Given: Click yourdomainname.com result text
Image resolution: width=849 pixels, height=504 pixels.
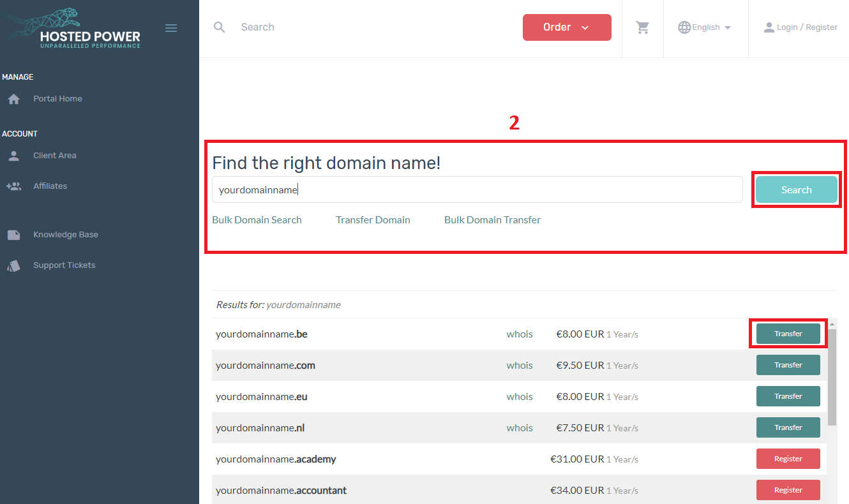Looking at the screenshot, I should pos(266,366).
